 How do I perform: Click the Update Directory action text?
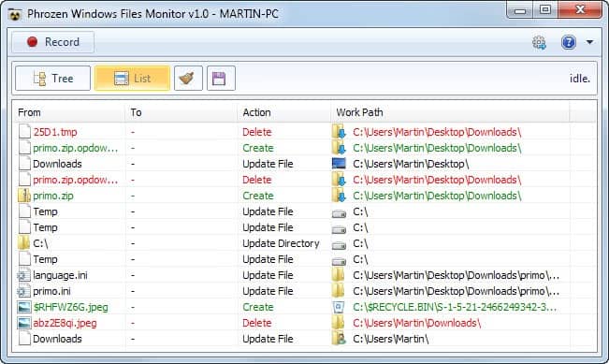[x=281, y=243]
